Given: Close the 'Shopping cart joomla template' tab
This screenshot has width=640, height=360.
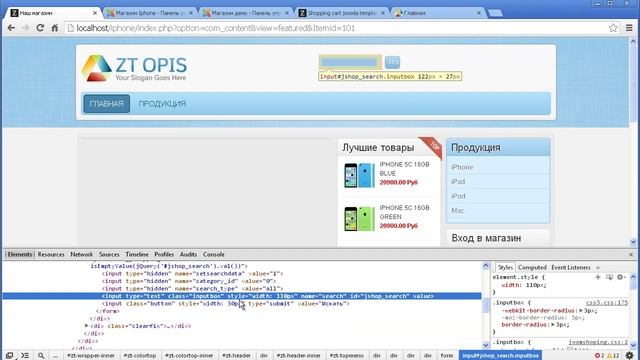Looking at the screenshot, I should pyautogui.click(x=383, y=13).
